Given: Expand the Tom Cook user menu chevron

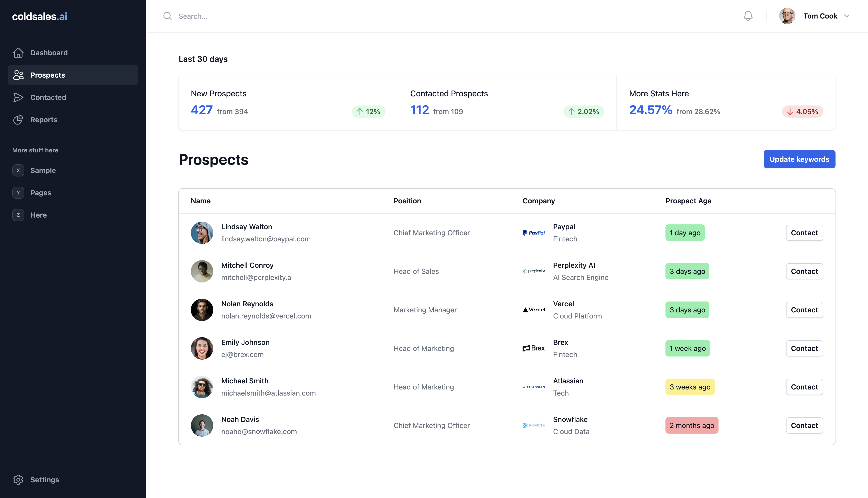Looking at the screenshot, I should click(x=846, y=16).
